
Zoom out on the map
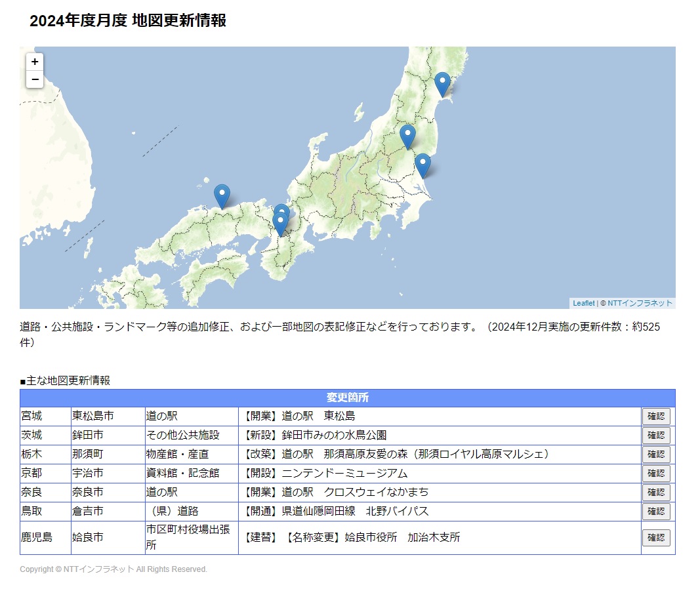[35, 79]
